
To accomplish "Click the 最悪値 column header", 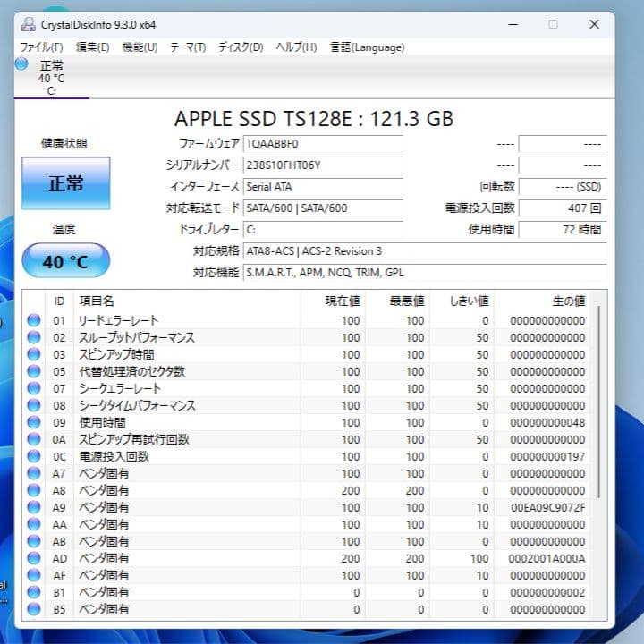I will (397, 301).
